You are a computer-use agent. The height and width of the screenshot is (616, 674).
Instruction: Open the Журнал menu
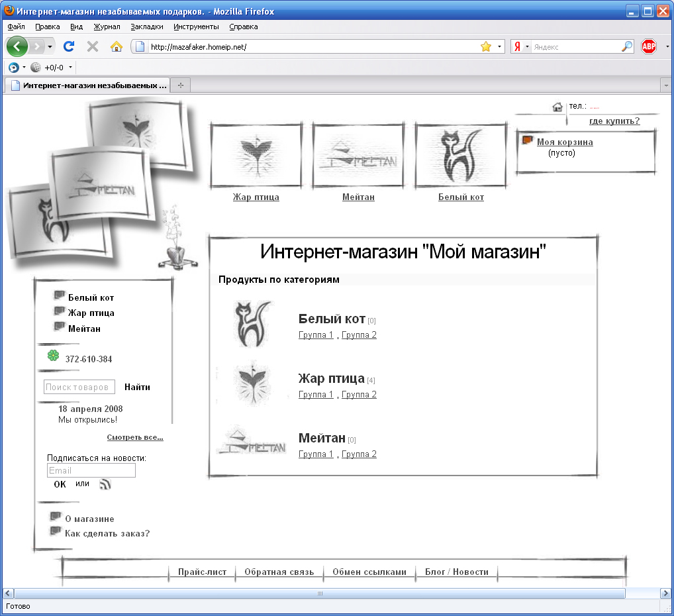pyautogui.click(x=107, y=26)
